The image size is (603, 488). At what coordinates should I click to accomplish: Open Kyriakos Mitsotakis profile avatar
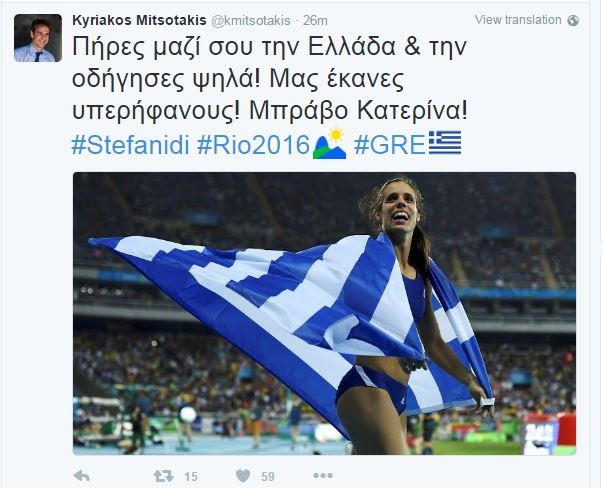point(38,38)
